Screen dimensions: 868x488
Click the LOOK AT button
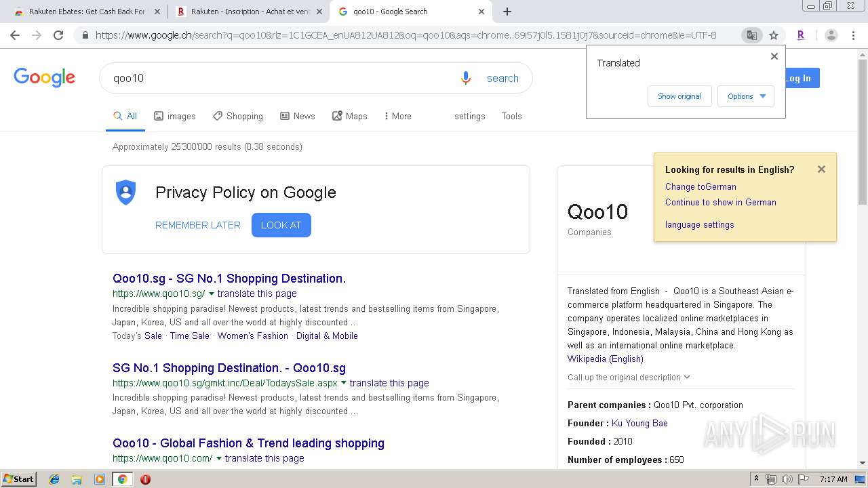click(x=281, y=225)
